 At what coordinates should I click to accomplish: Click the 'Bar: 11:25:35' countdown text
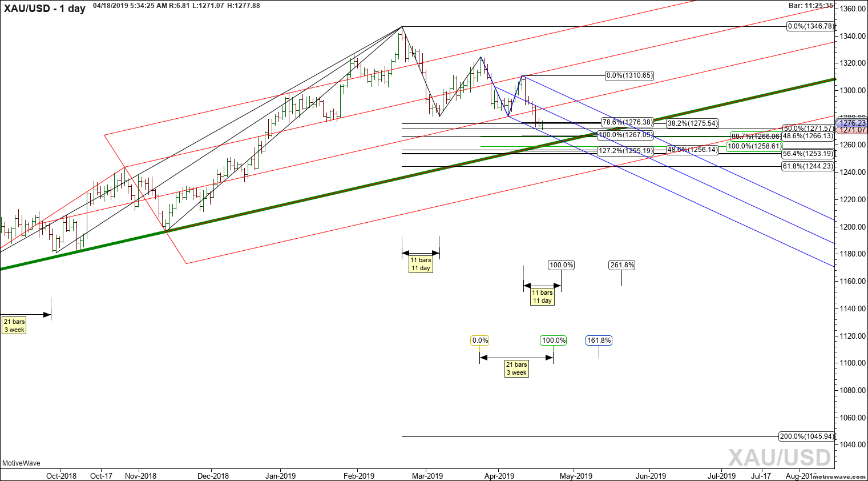coord(811,6)
